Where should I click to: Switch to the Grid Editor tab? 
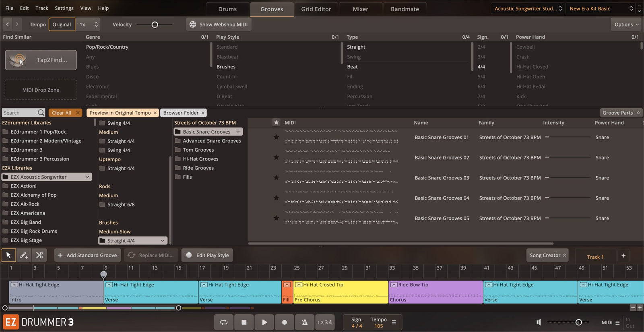[x=316, y=9]
